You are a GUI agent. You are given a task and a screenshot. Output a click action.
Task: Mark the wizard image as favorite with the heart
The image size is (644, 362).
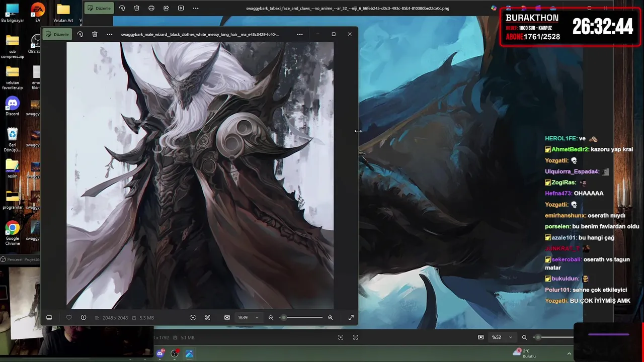69,318
